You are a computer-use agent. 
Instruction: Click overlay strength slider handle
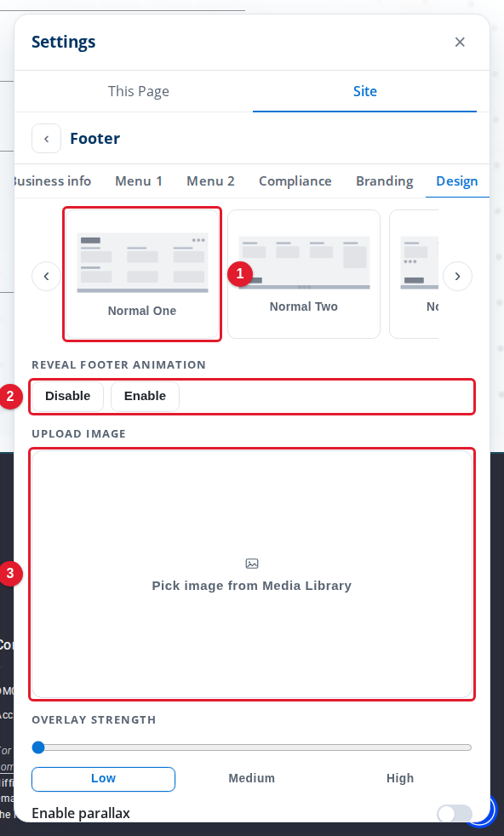(x=38, y=747)
